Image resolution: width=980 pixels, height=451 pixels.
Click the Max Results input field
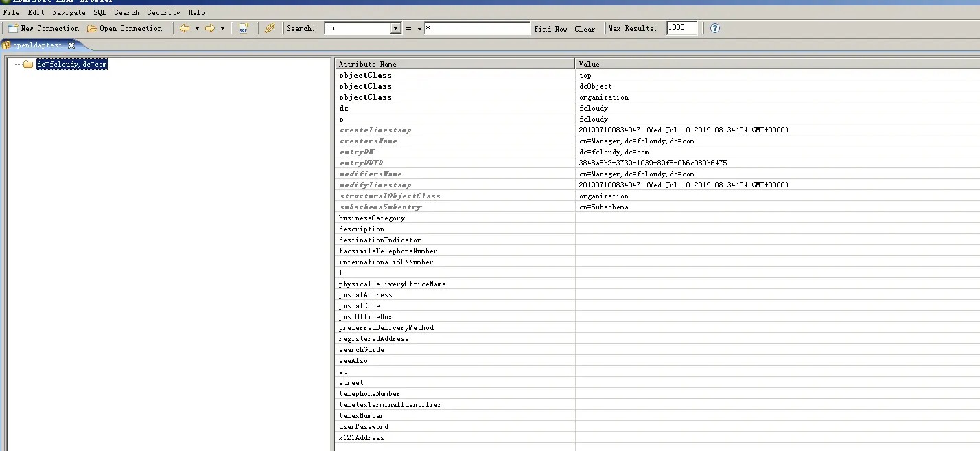[x=681, y=28]
